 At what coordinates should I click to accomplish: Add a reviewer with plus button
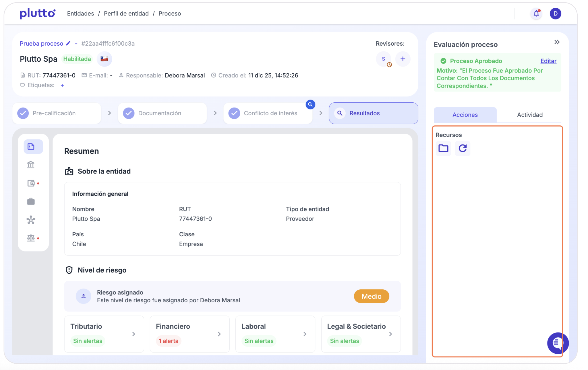pos(403,59)
